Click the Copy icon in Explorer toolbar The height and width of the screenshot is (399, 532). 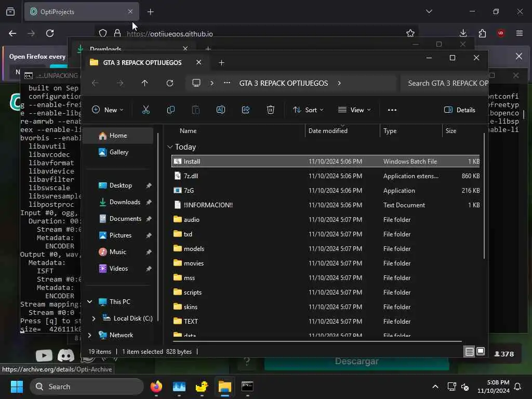170,110
